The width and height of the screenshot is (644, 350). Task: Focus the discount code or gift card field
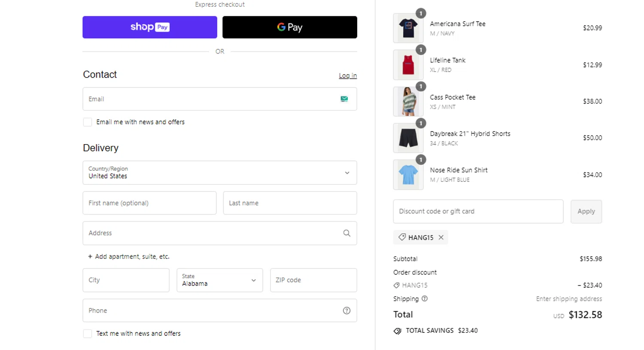tap(478, 211)
